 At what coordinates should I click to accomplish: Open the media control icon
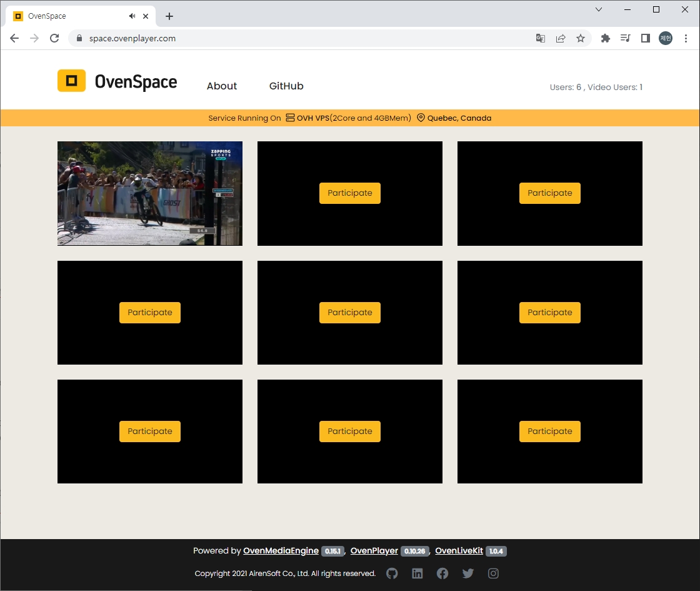pos(625,38)
